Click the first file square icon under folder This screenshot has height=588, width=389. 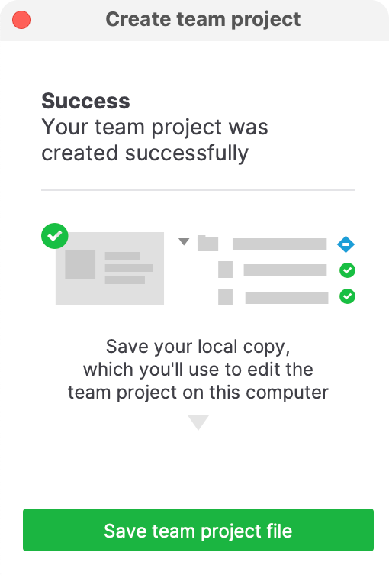(x=225, y=270)
